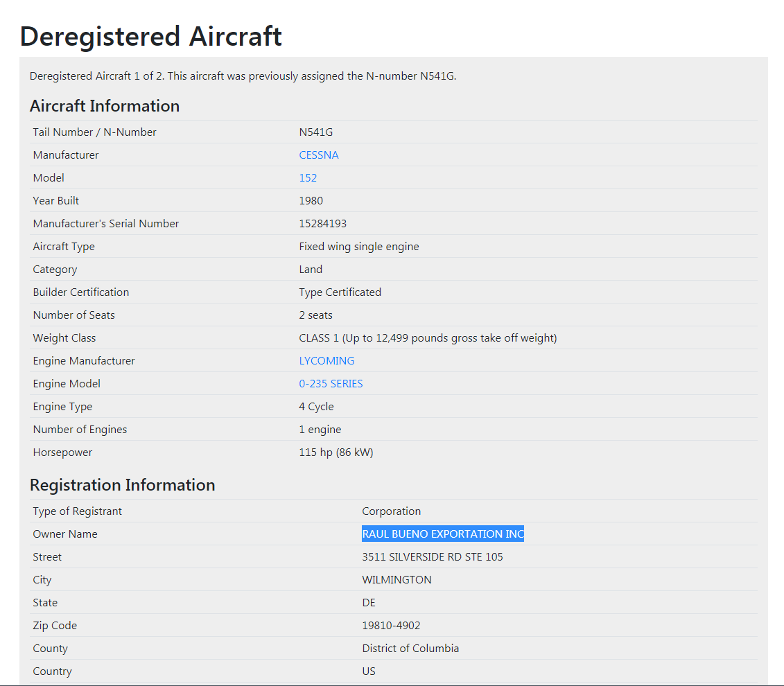Click the Year Built value 1980

pos(311,201)
